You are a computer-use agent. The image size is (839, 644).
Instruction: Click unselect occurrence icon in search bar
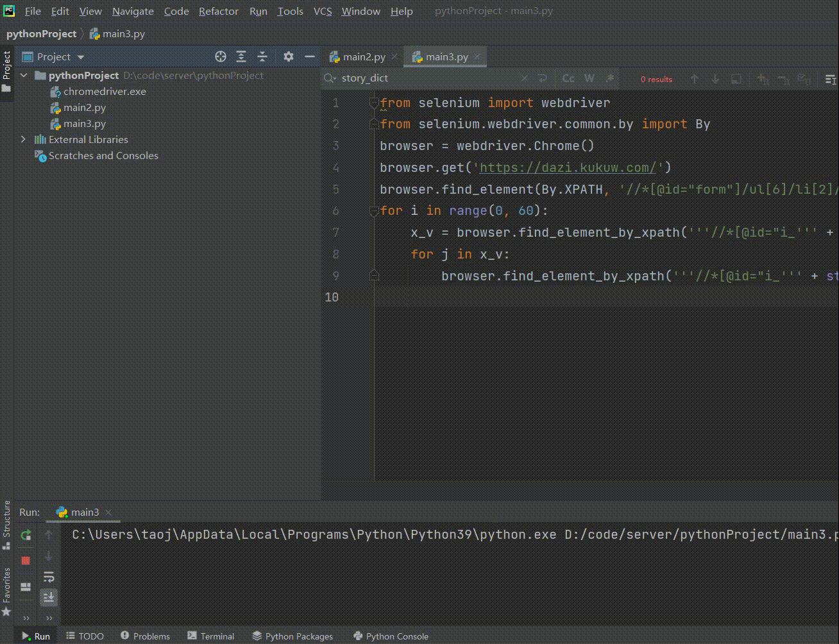(x=783, y=79)
